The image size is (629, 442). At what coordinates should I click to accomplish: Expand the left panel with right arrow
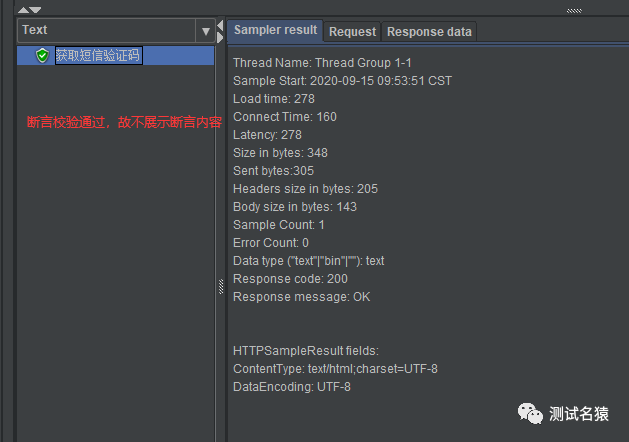tap(220, 38)
